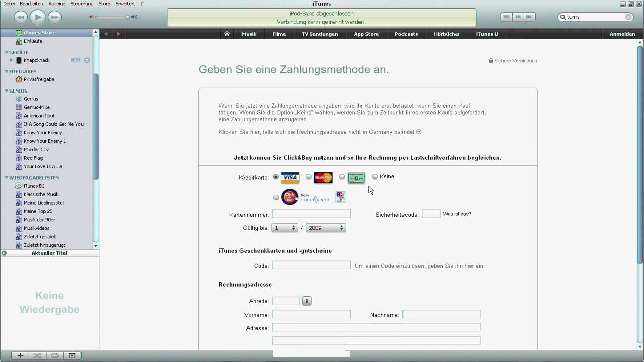Open the Datei menu
Image resolution: width=644 pixels, height=362 pixels.
pos(9,4)
